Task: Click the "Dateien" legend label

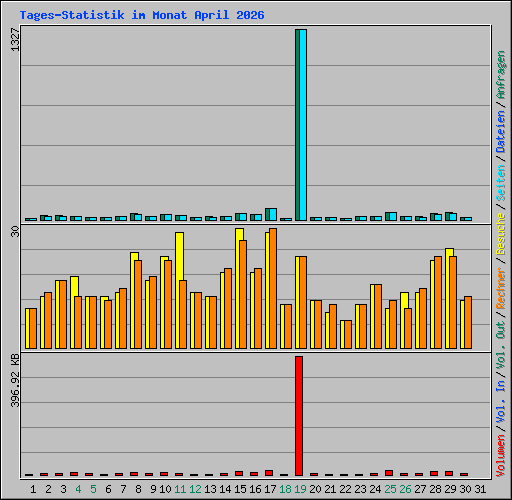Action: (501, 131)
